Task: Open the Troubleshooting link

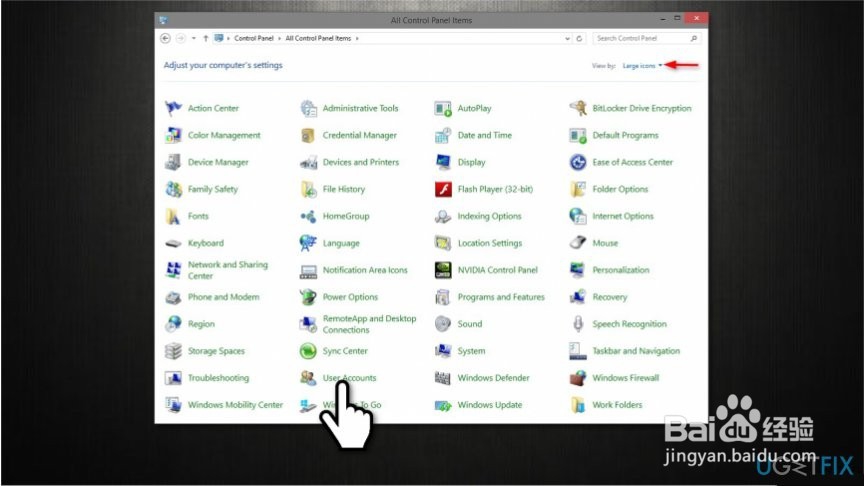Action: (x=218, y=378)
